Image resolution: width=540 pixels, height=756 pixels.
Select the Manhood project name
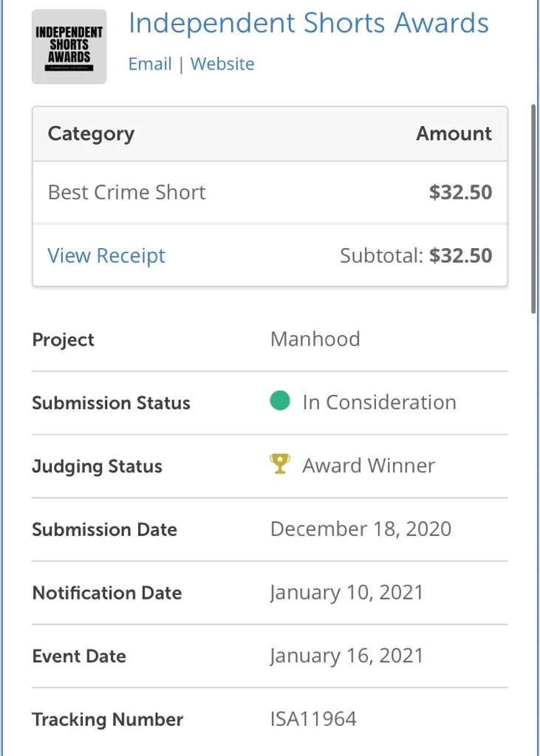pos(315,339)
